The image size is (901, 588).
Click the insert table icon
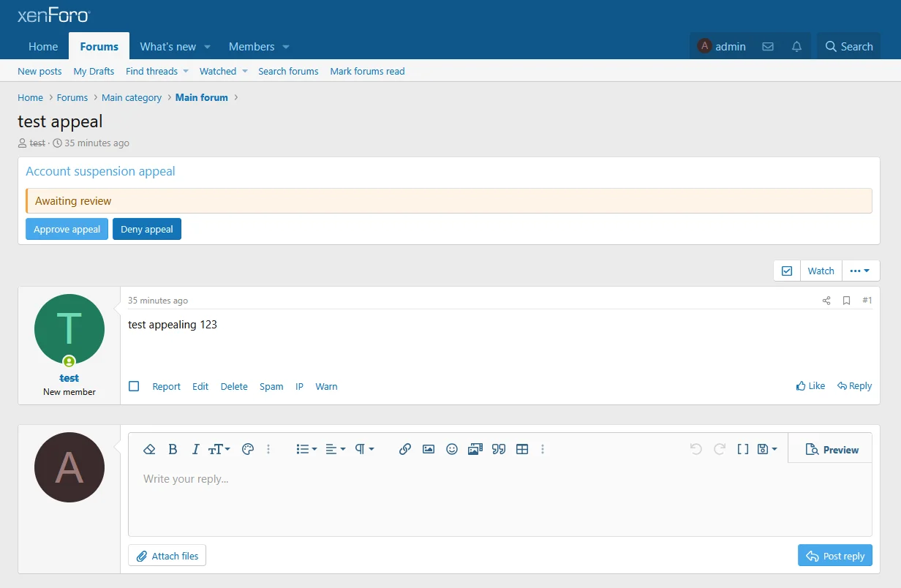(522, 449)
